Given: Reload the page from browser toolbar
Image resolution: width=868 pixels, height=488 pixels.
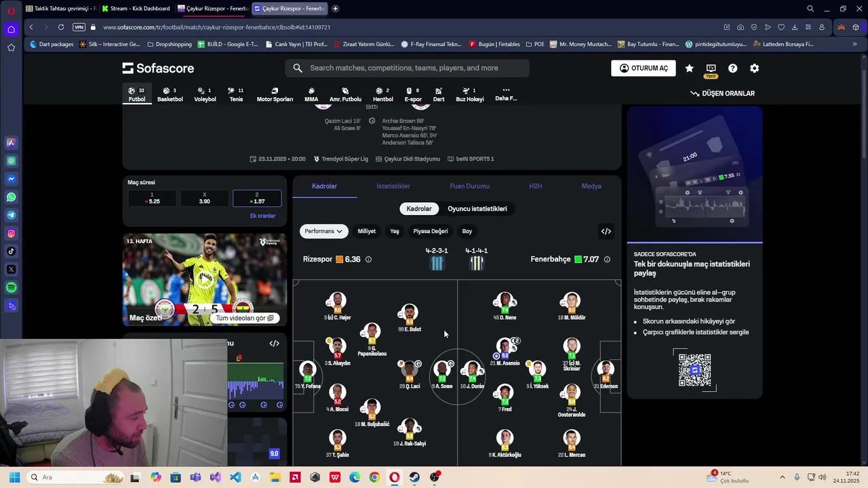Looking at the screenshot, I should click(x=61, y=27).
